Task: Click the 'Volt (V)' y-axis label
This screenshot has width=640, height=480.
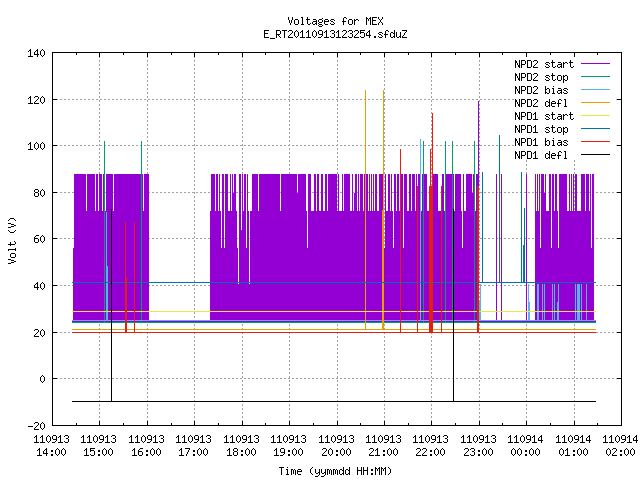Action: 12,240
